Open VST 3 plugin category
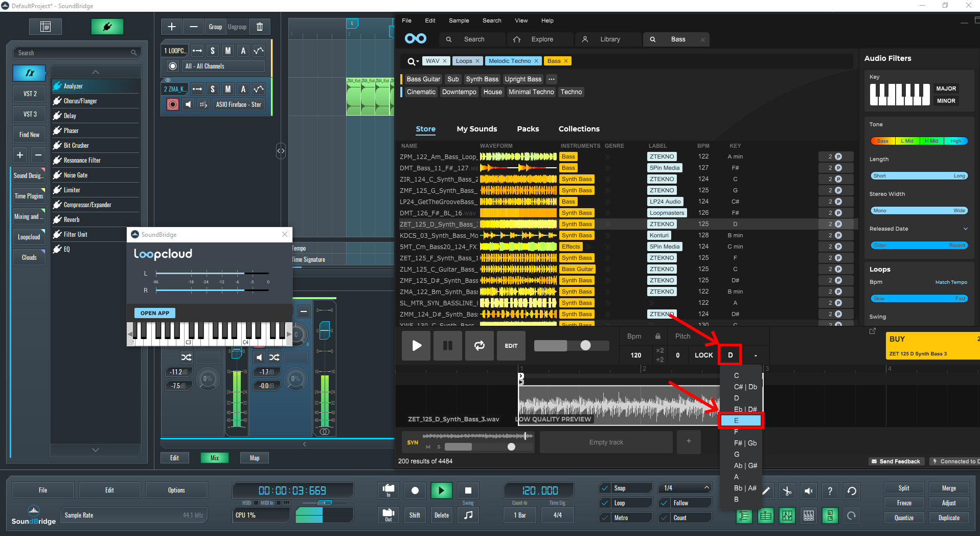980x536 pixels. 29,114
